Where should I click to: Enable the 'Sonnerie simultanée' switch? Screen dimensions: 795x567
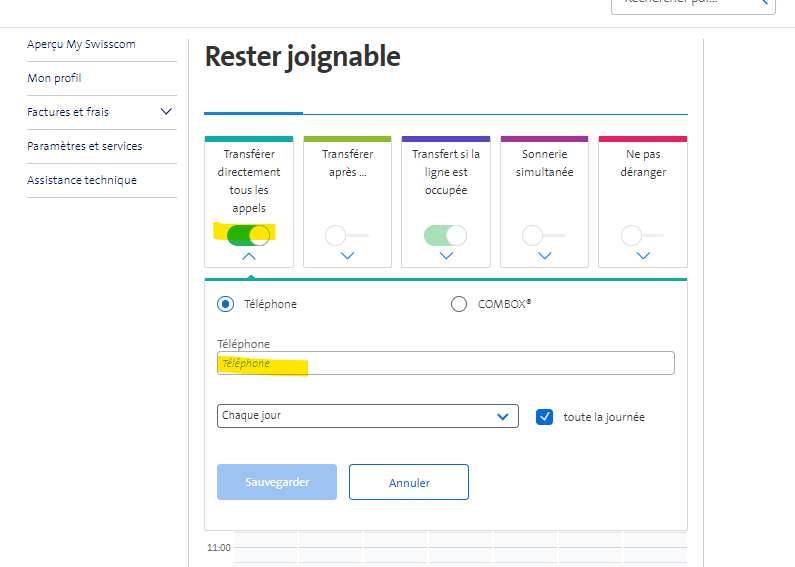click(543, 235)
